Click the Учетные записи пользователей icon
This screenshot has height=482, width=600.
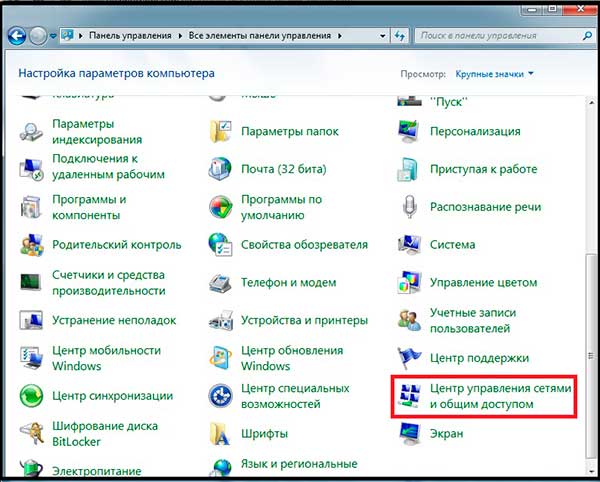click(x=409, y=321)
